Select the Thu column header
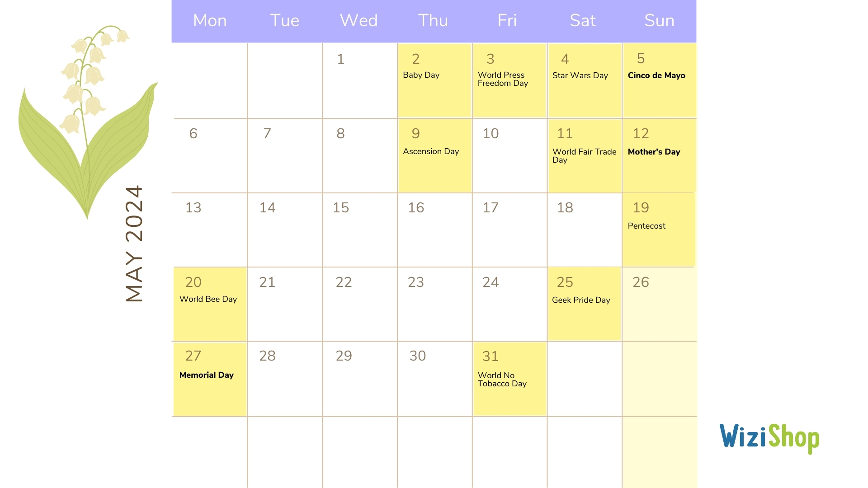This screenshot has height=488, width=868. pos(434,20)
